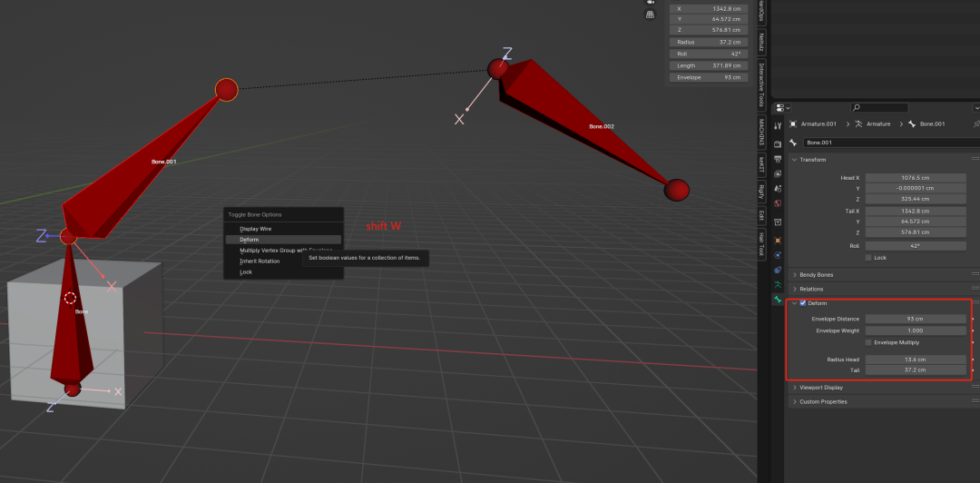Click the camera view icon in viewport

coord(650,2)
